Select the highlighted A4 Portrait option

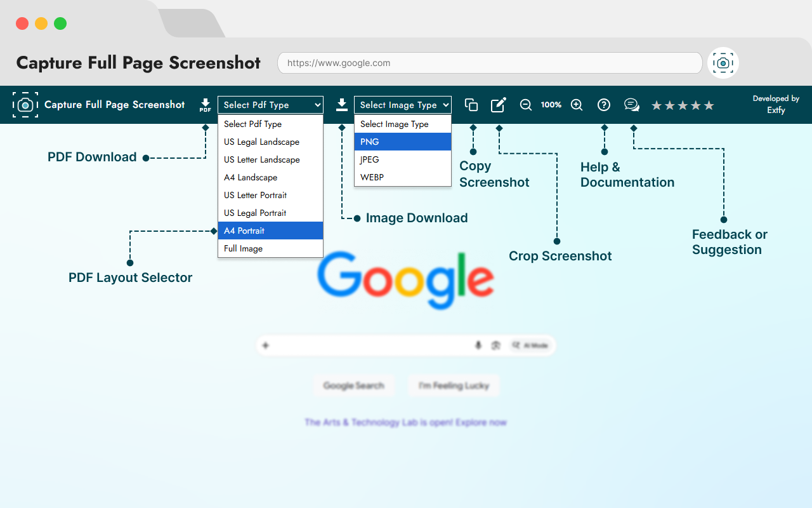pos(270,231)
